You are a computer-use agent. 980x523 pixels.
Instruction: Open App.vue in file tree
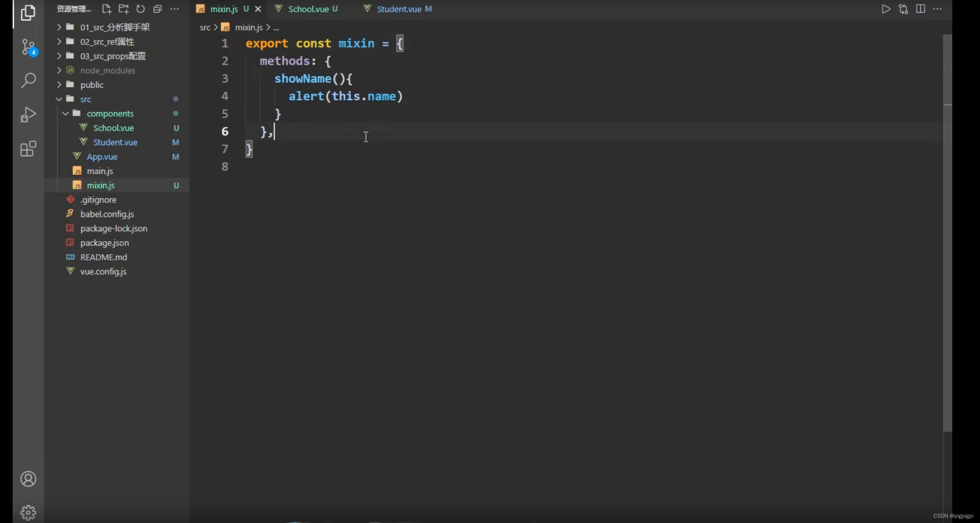[102, 156]
